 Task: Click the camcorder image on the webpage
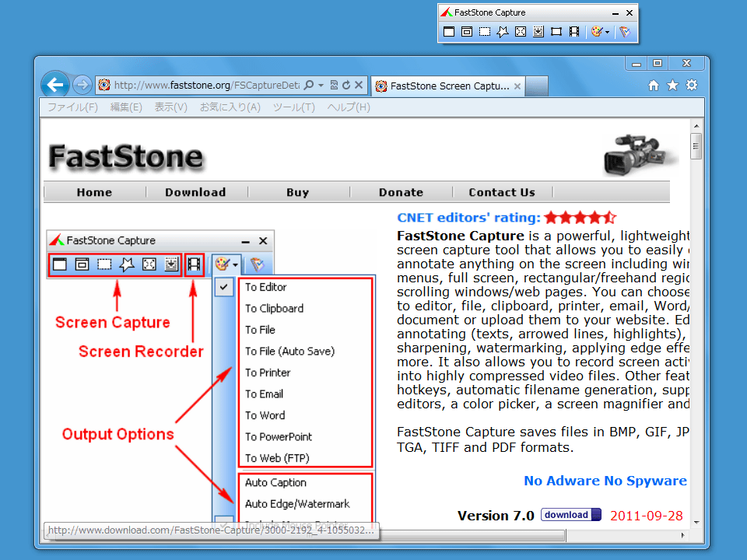pos(640,154)
